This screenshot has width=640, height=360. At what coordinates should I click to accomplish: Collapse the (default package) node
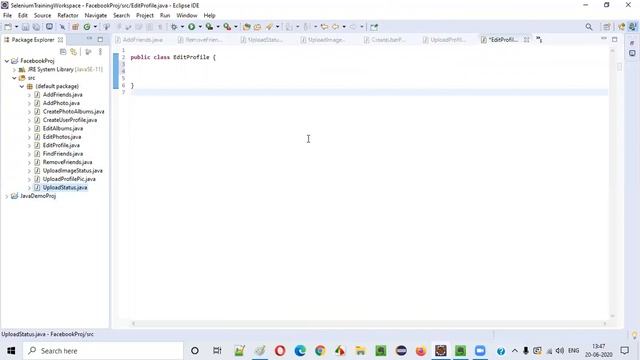pyautogui.click(x=22, y=86)
